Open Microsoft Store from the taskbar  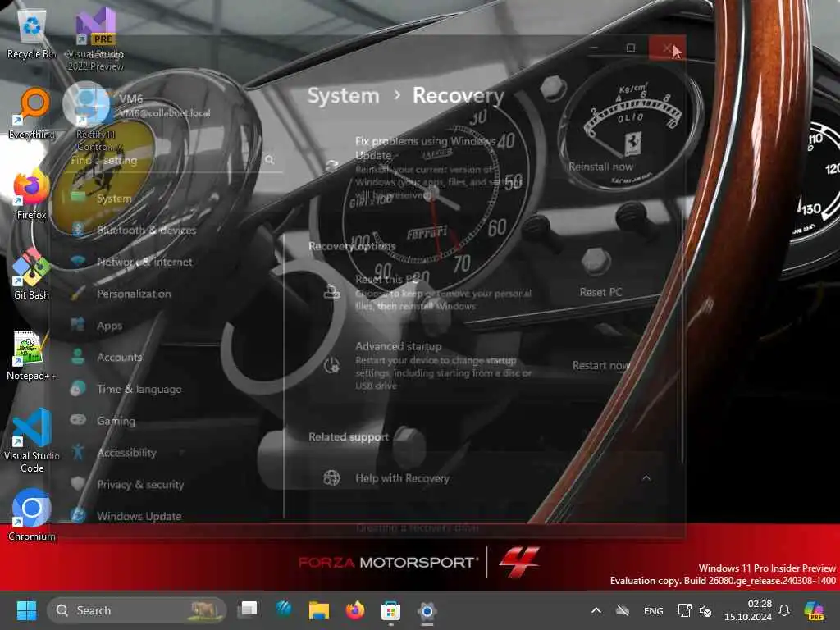tap(391, 610)
